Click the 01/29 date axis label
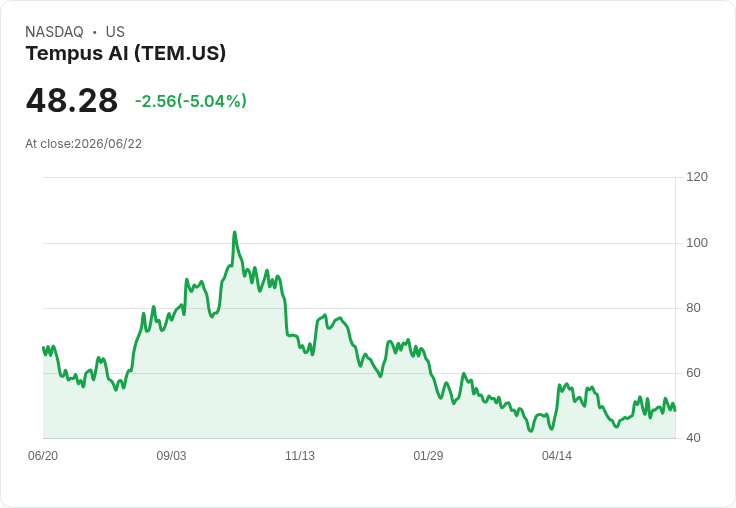This screenshot has width=736, height=508. [428, 456]
